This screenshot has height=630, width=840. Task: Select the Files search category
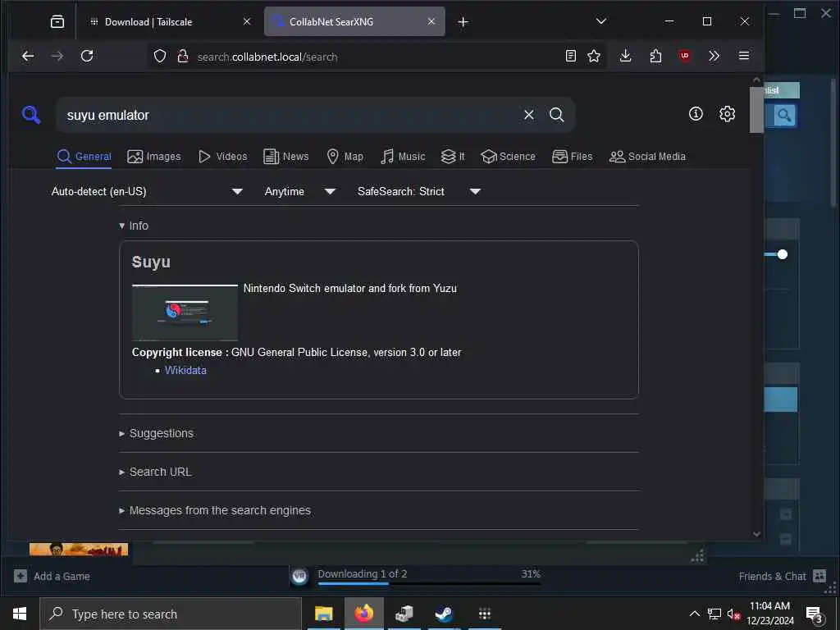[x=572, y=157]
